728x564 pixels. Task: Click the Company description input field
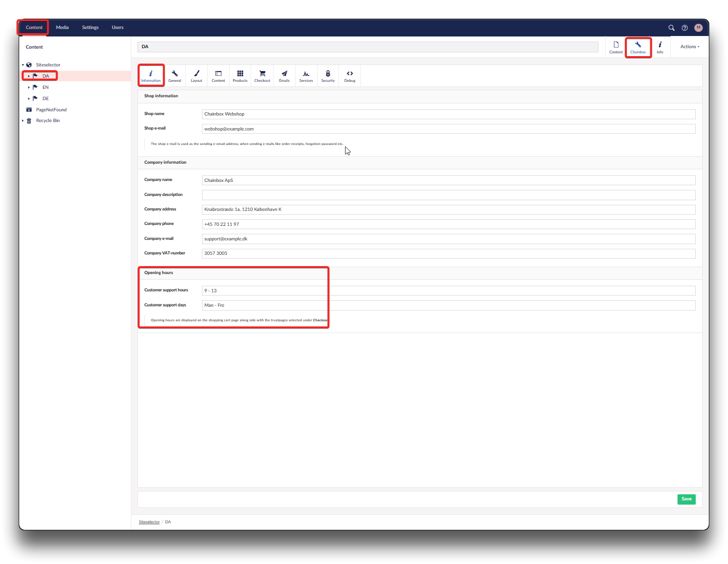point(448,195)
